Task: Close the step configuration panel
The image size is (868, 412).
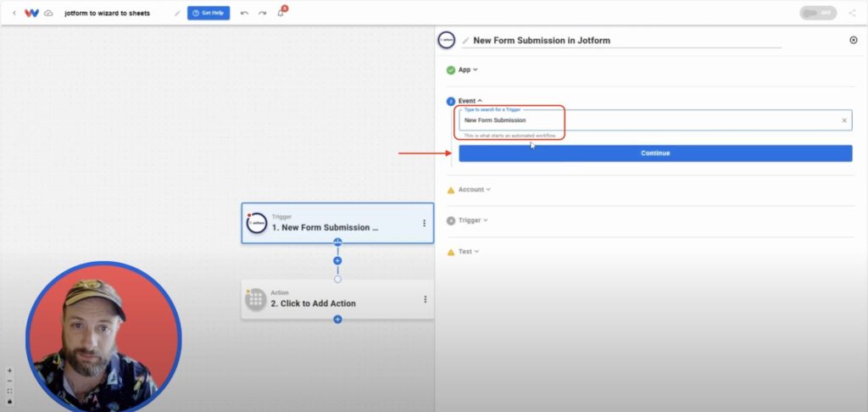Action: click(x=853, y=40)
